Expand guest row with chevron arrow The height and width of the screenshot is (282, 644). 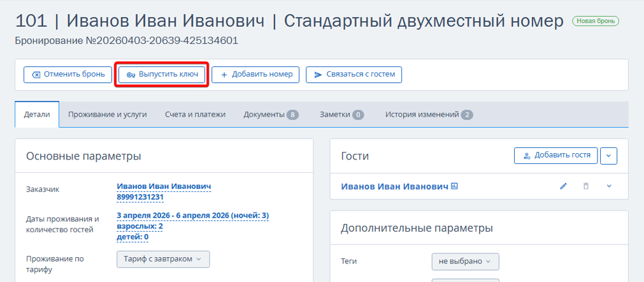[609, 186]
